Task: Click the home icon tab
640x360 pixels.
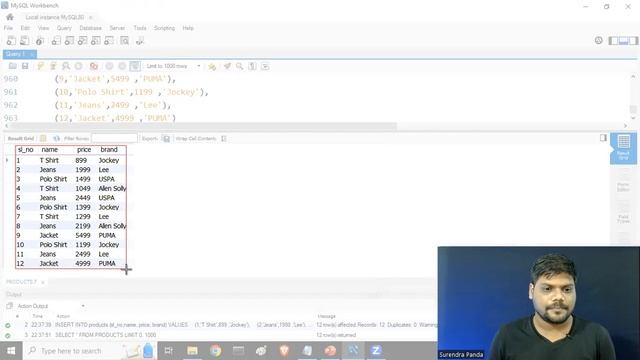Action: pyautogui.click(x=10, y=17)
